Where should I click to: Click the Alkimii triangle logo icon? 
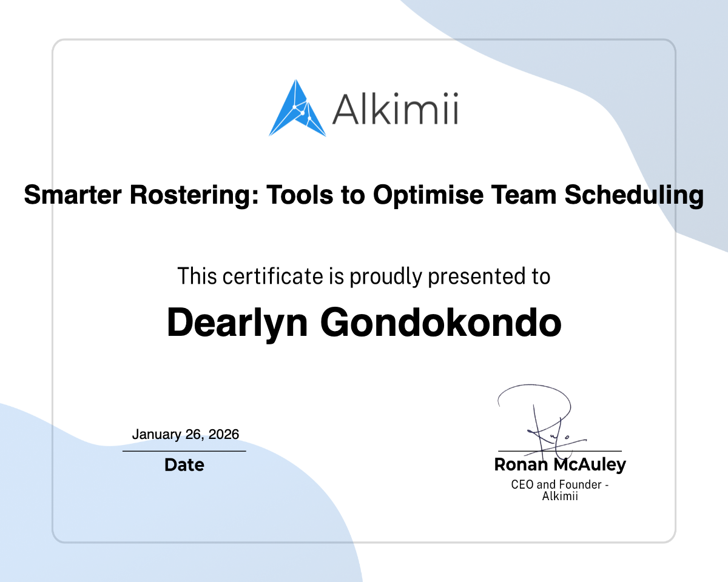tap(295, 108)
